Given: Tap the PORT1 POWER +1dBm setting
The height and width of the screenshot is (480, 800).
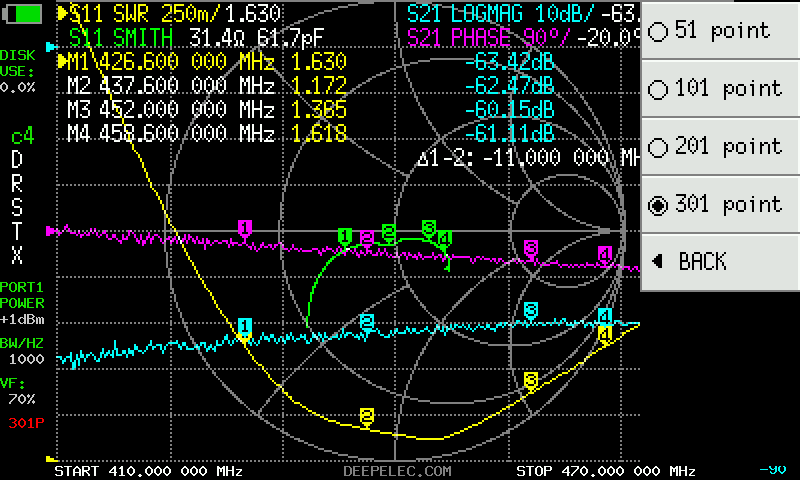Looking at the screenshot, I should point(22,304).
